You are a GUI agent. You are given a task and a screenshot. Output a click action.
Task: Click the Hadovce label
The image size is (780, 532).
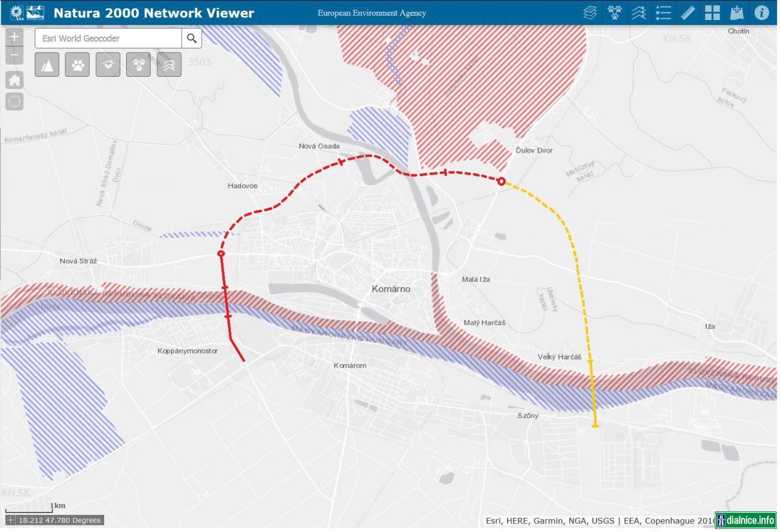(x=243, y=186)
